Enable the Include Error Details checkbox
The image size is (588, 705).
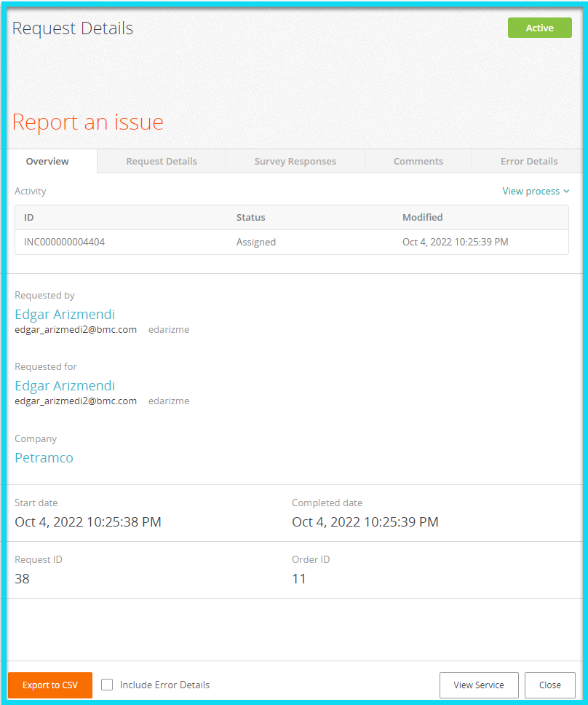(108, 685)
